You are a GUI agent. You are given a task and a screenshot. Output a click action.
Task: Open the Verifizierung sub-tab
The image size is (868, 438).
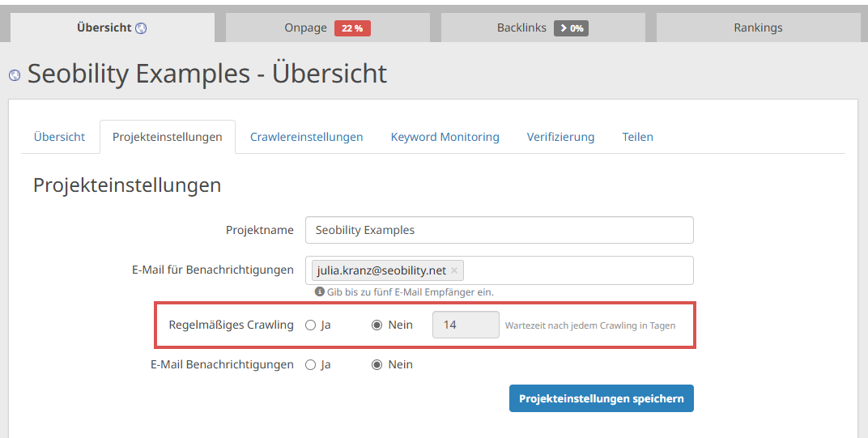click(x=561, y=137)
